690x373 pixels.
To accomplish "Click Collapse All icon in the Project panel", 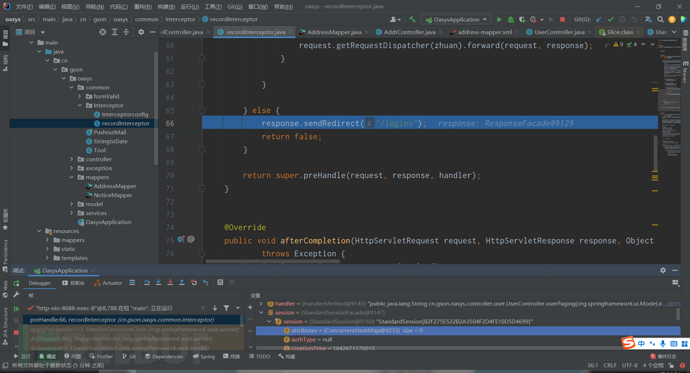I will point(126,32).
